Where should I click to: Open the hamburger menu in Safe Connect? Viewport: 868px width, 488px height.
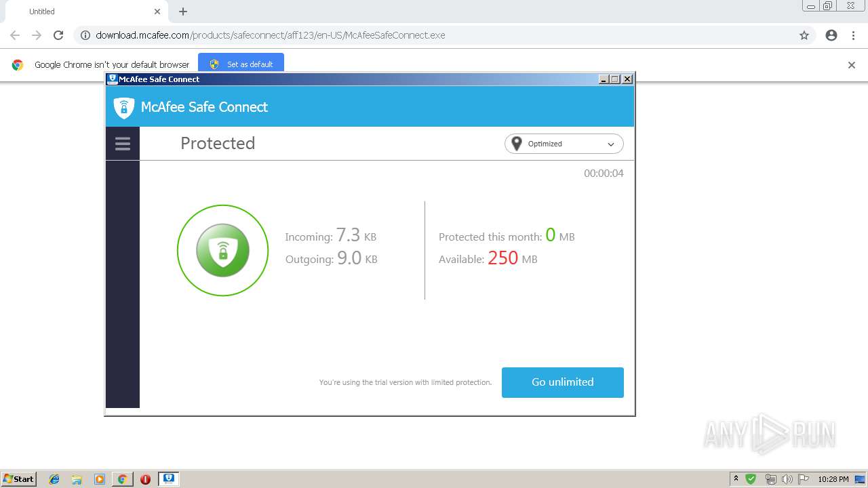point(123,144)
